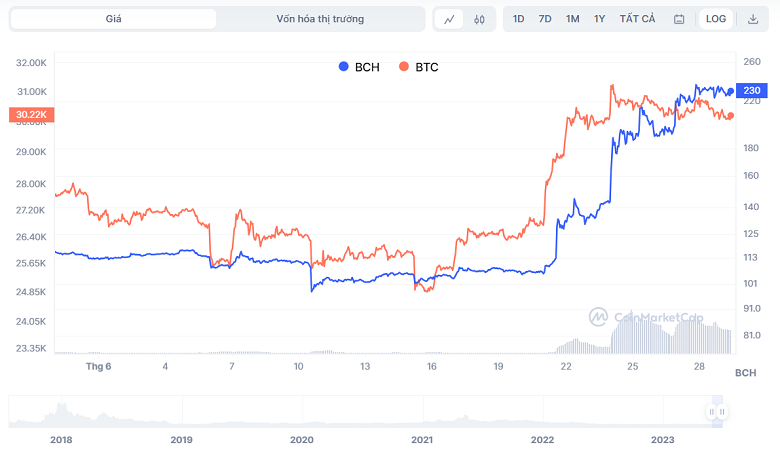
Task: Download the chart data
Action: pos(752,19)
